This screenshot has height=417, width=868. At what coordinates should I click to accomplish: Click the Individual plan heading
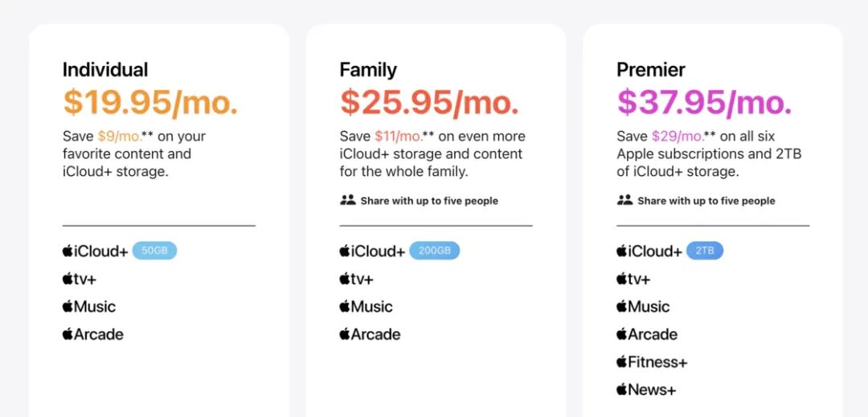click(x=105, y=70)
